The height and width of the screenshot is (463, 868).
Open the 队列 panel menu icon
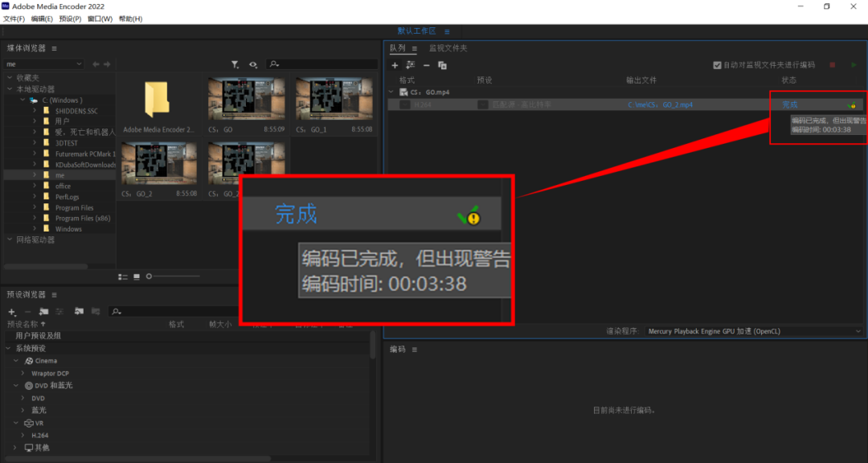point(414,49)
